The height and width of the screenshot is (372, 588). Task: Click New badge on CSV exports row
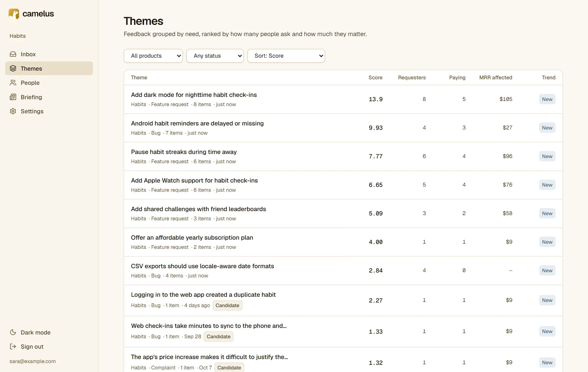click(547, 270)
